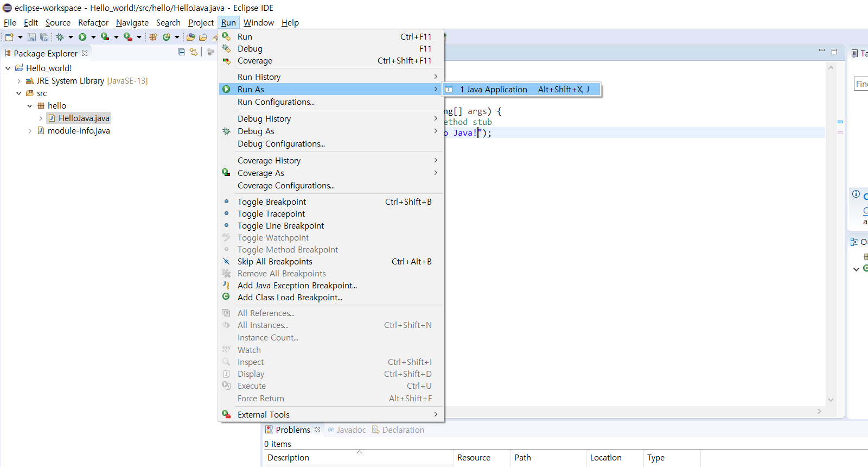Click the Save toolbar icon
The height and width of the screenshot is (467, 868).
point(31,37)
